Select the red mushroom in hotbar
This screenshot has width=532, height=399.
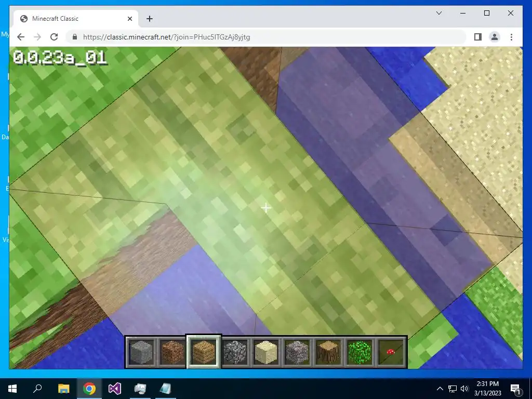click(x=391, y=352)
